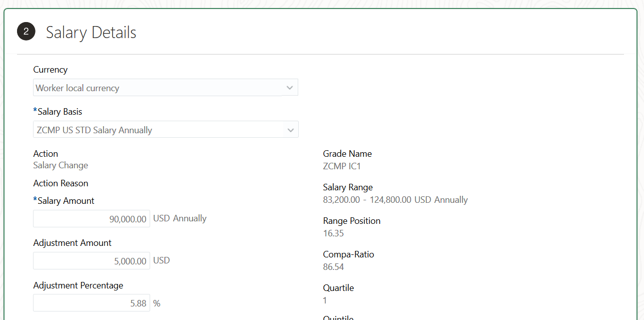Click the Grade Name value ZCMP IC1
This screenshot has width=644, height=320.
(342, 166)
